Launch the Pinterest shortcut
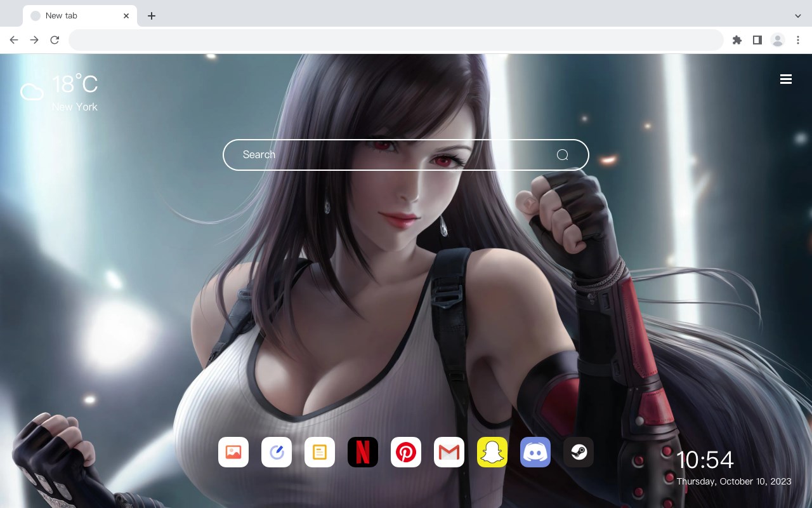 (406, 452)
